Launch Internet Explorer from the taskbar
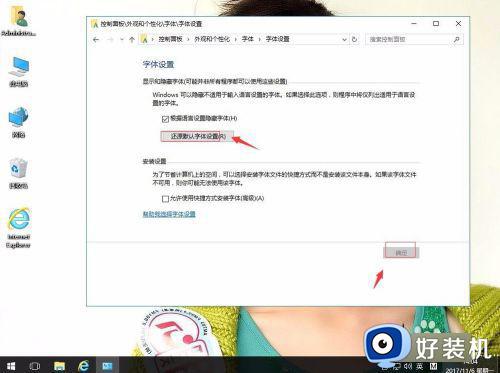The image size is (500, 373). (83, 366)
